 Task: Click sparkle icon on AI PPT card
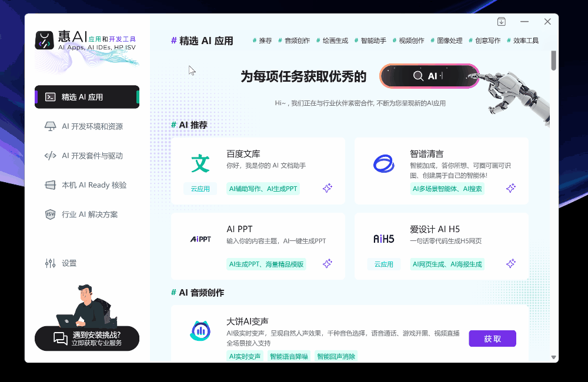point(328,263)
